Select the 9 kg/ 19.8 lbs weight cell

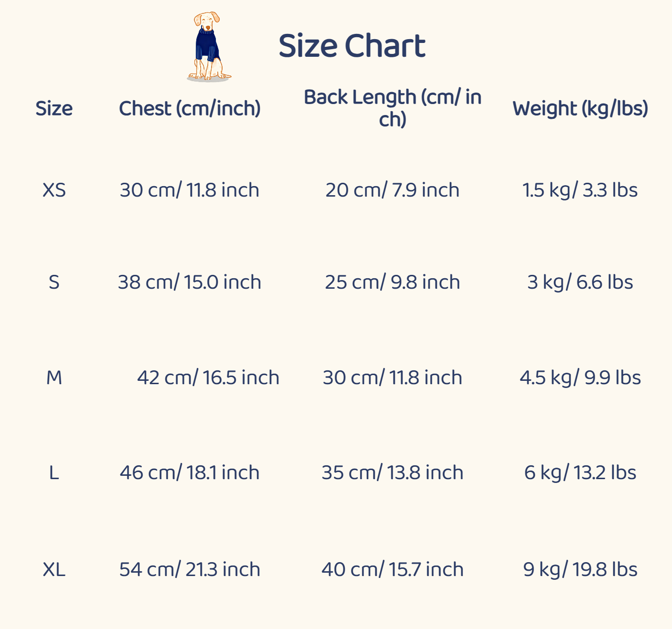(580, 569)
